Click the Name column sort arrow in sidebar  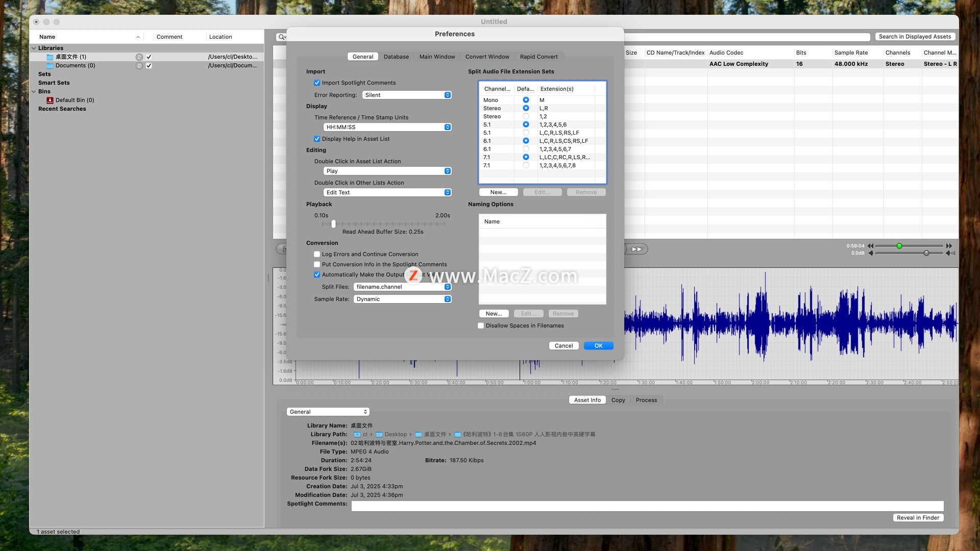point(138,37)
